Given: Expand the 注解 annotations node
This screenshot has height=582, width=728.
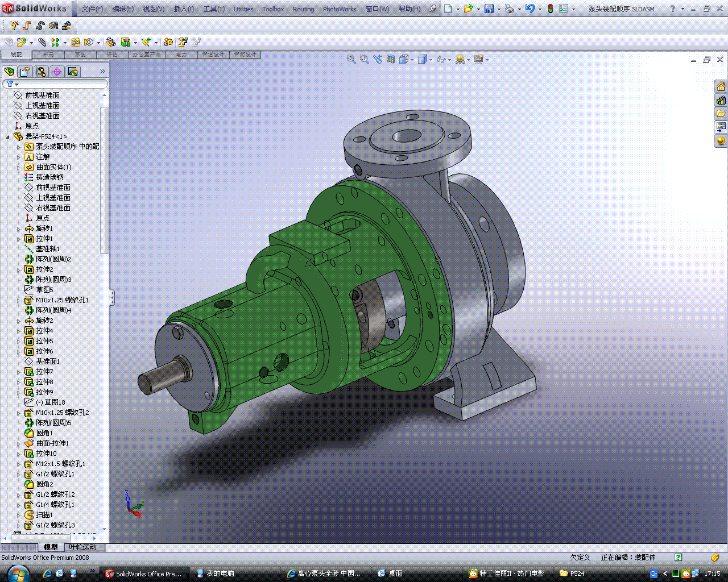Looking at the screenshot, I should 18,157.
